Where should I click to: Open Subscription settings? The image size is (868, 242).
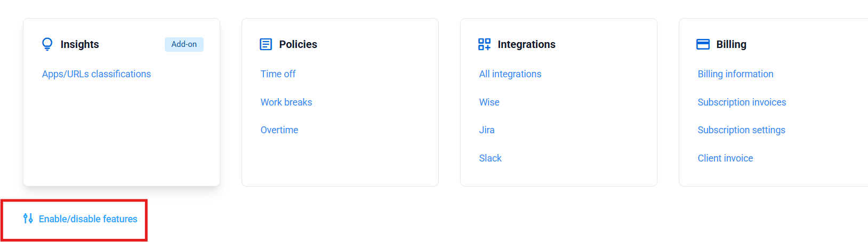[x=742, y=130]
